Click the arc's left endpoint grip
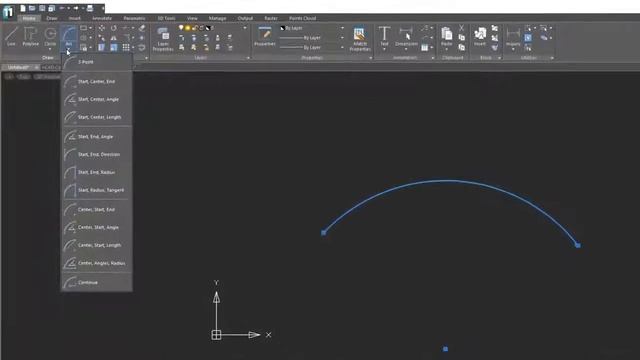The image size is (640, 360). coord(324,233)
